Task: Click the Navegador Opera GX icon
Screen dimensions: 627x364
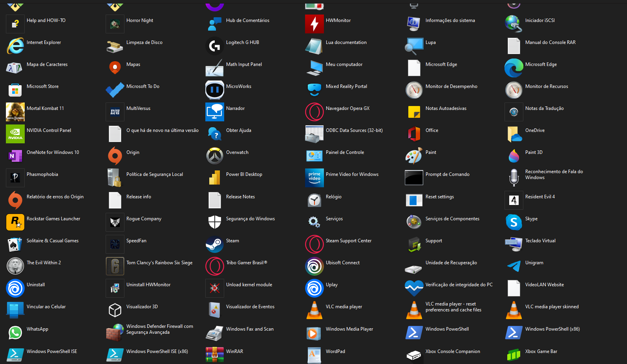Action: 314,112
